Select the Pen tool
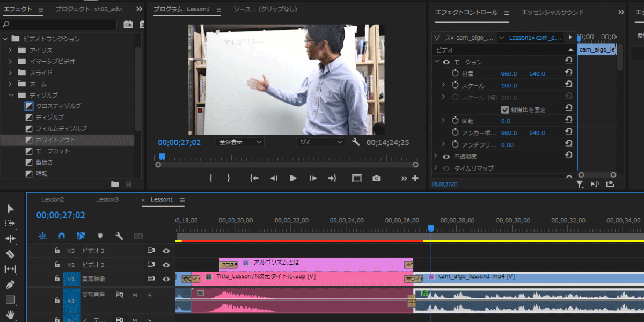 (x=10, y=284)
